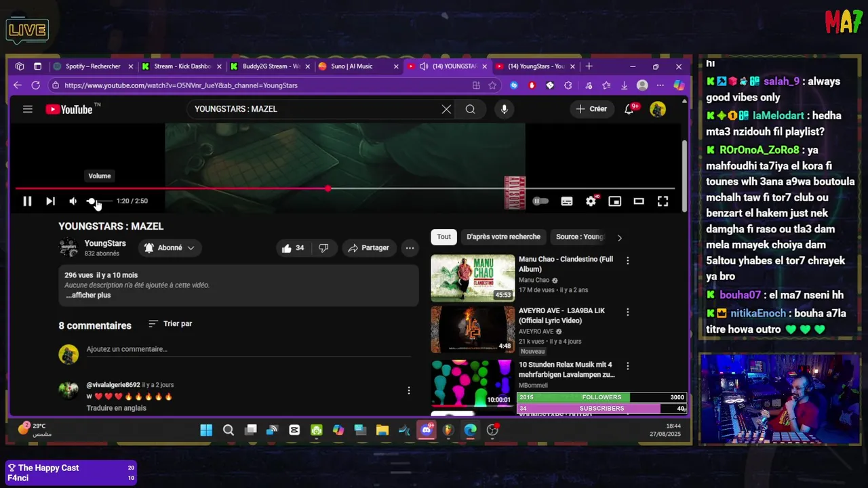Open more actions menu under video

click(x=410, y=248)
